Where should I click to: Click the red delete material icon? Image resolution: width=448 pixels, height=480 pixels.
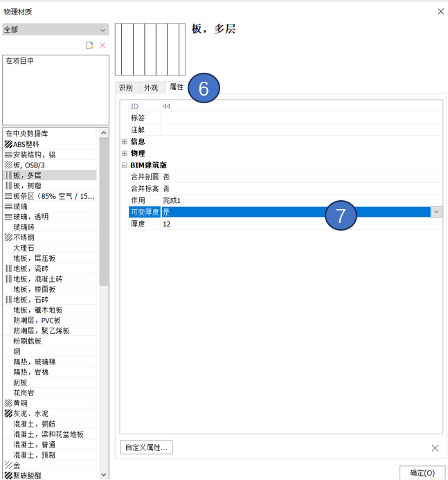[x=102, y=45]
